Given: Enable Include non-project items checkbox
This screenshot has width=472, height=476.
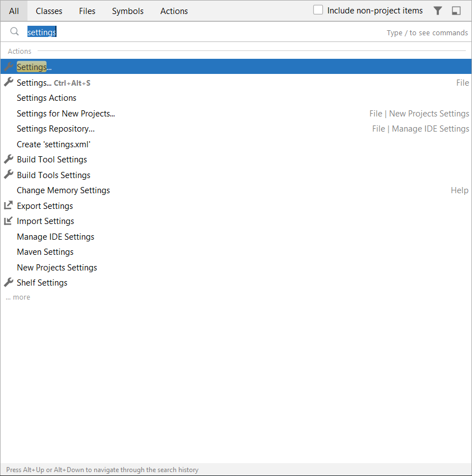Looking at the screenshot, I should click(318, 10).
